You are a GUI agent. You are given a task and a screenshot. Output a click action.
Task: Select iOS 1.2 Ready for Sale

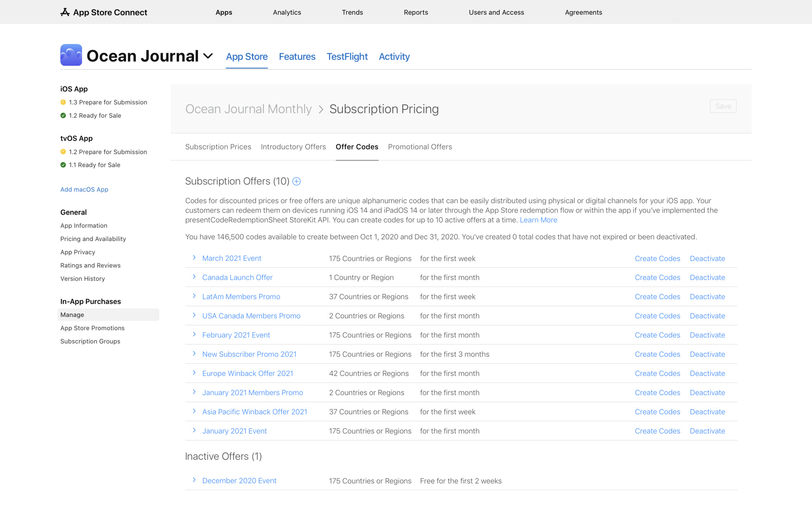pyautogui.click(x=95, y=115)
